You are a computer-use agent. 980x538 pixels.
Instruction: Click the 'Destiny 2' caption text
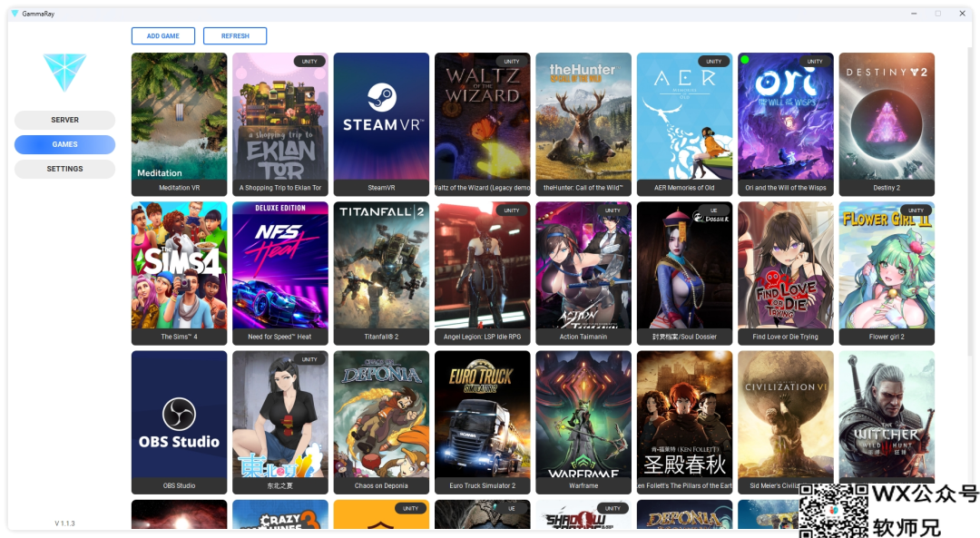tap(887, 188)
